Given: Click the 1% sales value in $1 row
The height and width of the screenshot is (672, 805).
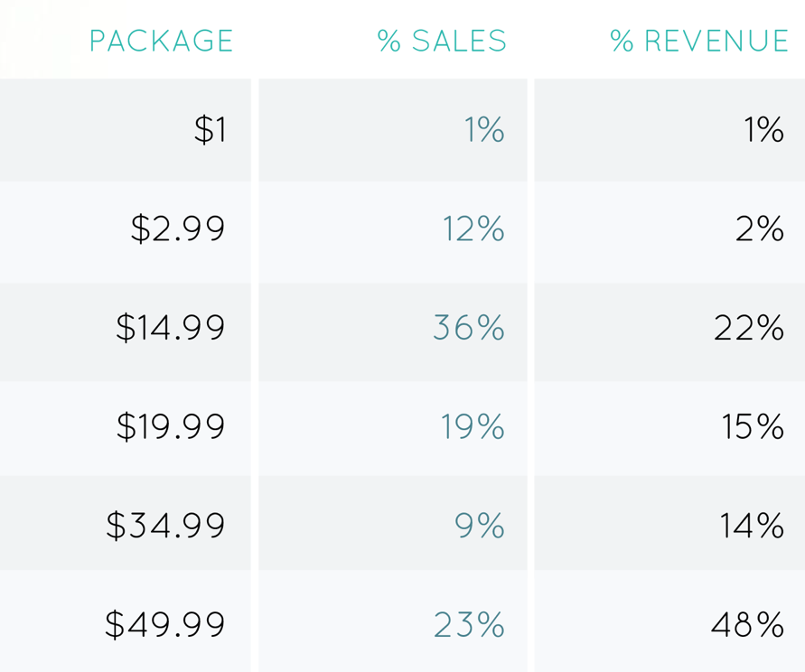Looking at the screenshot, I should pos(484,131).
